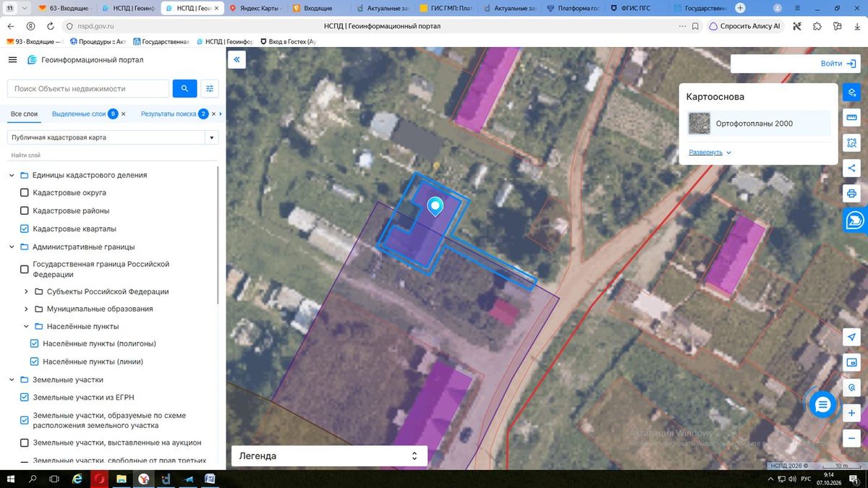This screenshot has height=488, width=868.
Task: Select the Ортофотопланы 2000 basemap thumbnail
Action: tap(699, 124)
